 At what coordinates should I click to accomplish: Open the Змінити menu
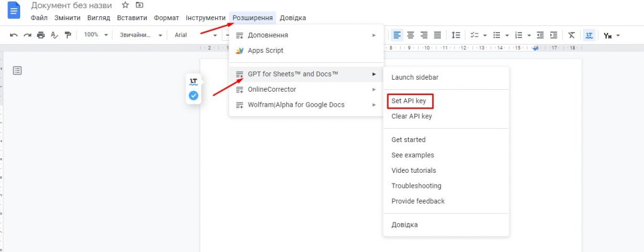pos(67,18)
